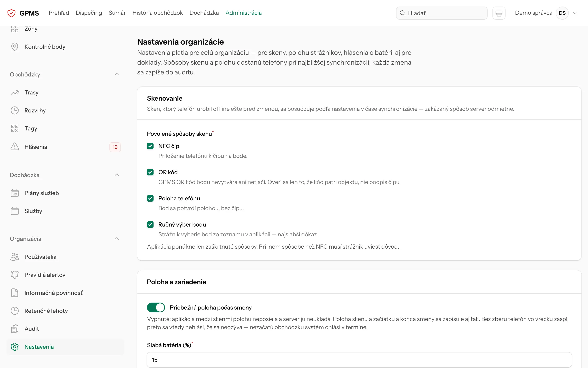Open História obchôdzok in top navigation
Viewport: 588px width, 368px height.
point(157,13)
